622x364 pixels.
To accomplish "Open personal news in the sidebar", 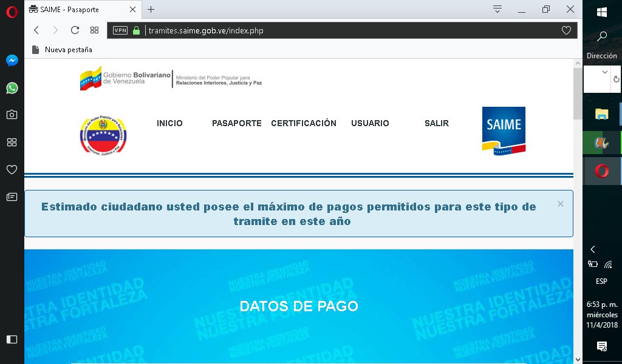I will click(x=12, y=197).
